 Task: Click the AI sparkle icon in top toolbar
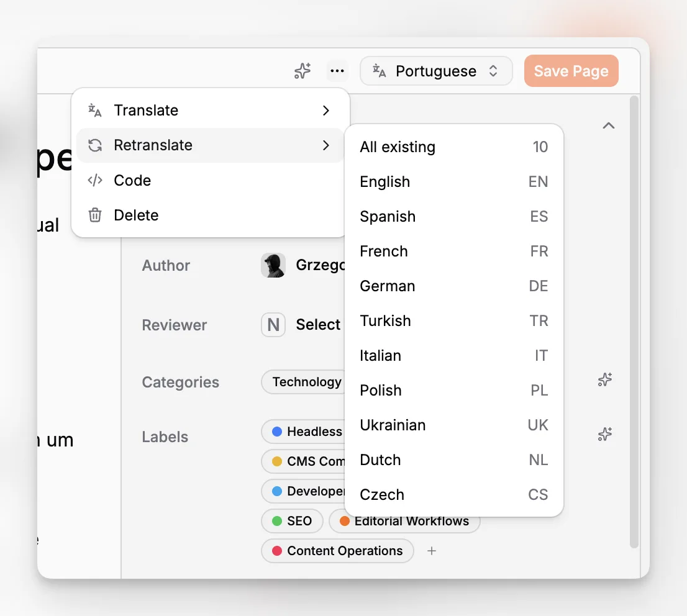click(x=303, y=71)
